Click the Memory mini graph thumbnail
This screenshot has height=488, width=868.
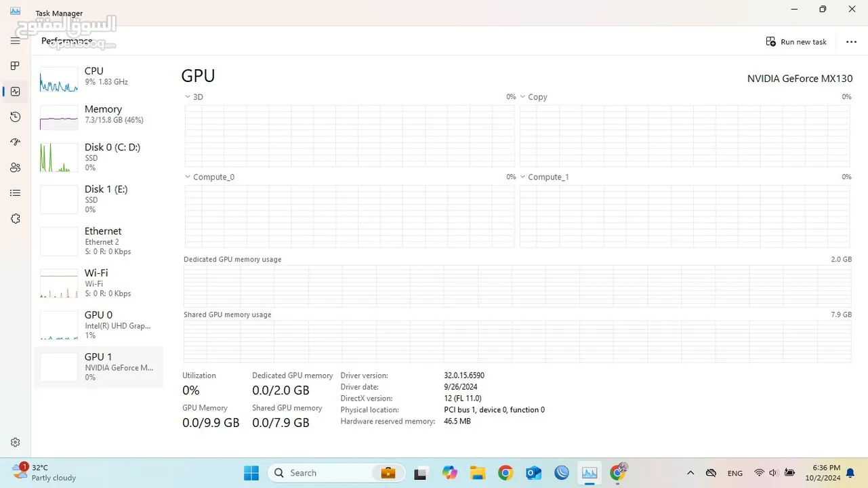click(59, 118)
